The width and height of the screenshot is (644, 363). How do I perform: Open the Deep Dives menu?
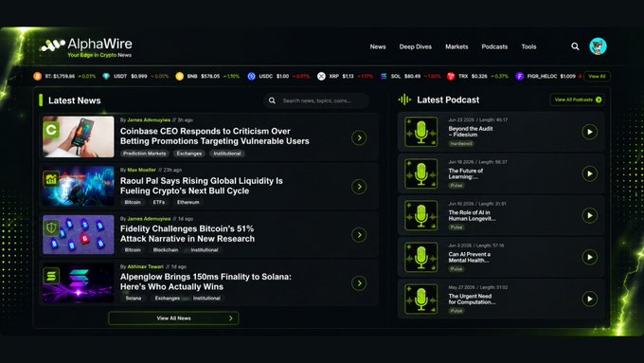(x=415, y=46)
